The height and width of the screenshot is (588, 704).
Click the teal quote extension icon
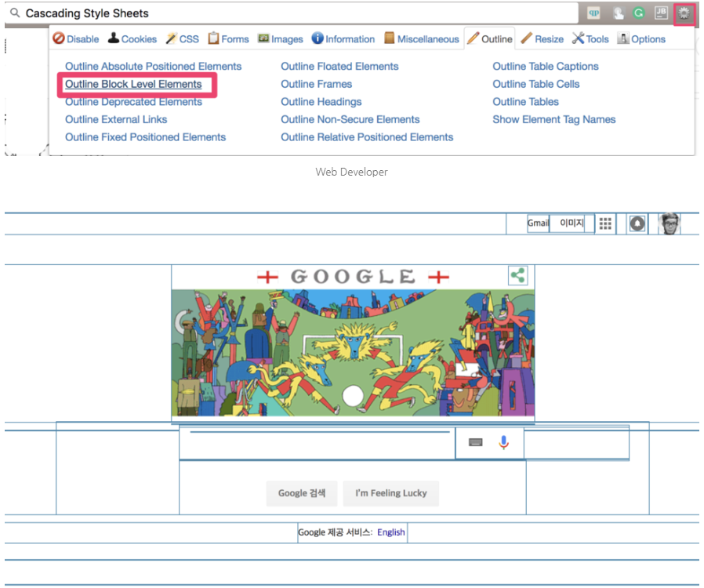point(594,13)
